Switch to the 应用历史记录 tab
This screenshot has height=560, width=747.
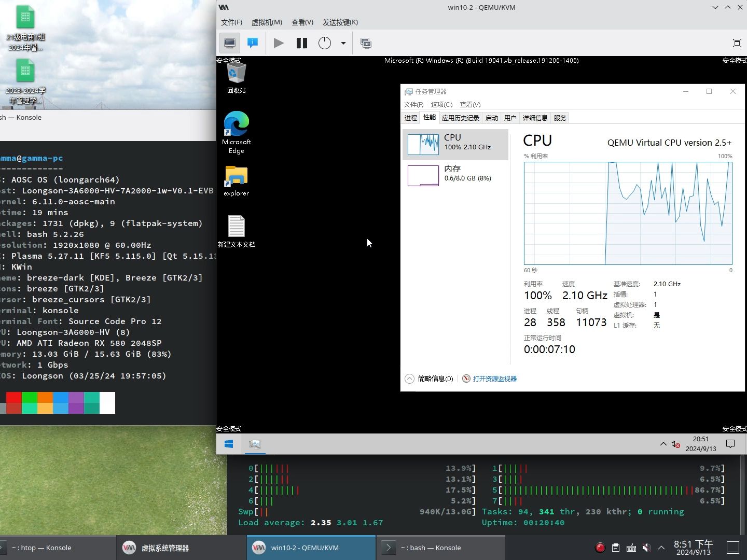[x=461, y=118]
